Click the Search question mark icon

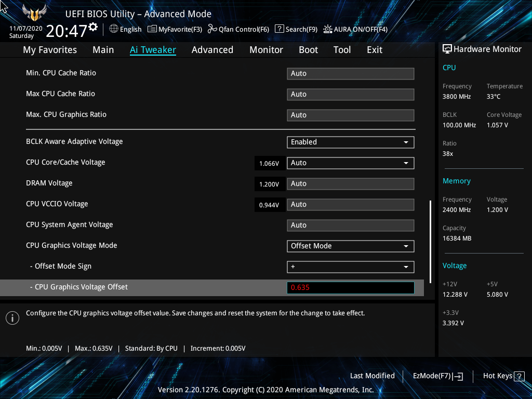pos(279,29)
